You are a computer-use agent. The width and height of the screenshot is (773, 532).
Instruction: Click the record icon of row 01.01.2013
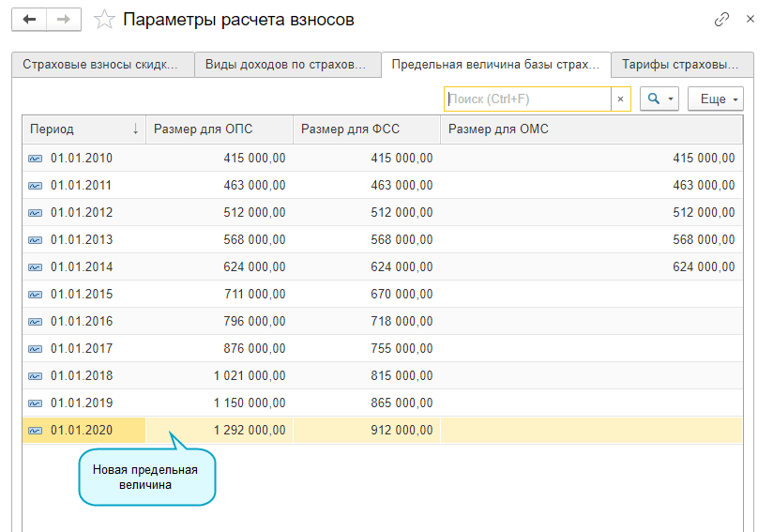[x=35, y=240]
